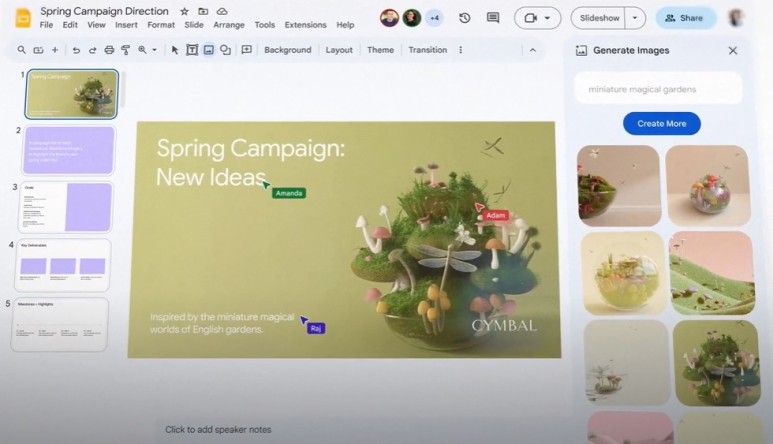Image resolution: width=773 pixels, height=444 pixels.
Task: Click the print icon in toolbar
Action: (x=109, y=50)
